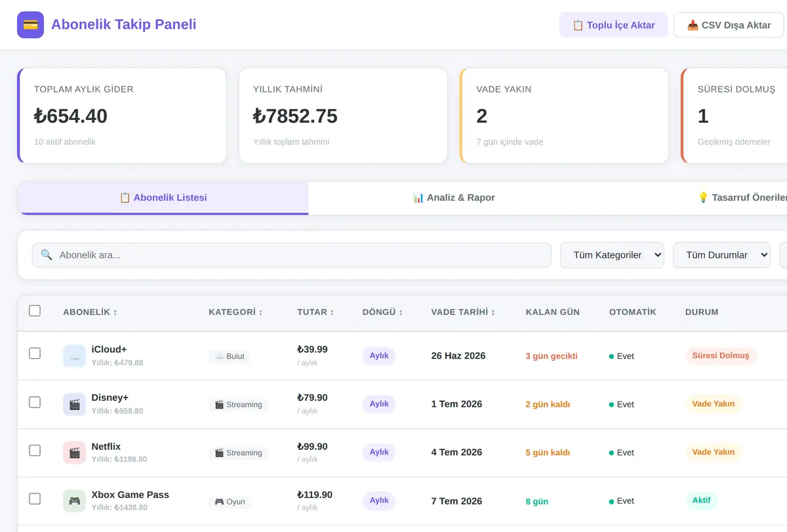Click the Netflix clapperboard icon

(x=74, y=453)
